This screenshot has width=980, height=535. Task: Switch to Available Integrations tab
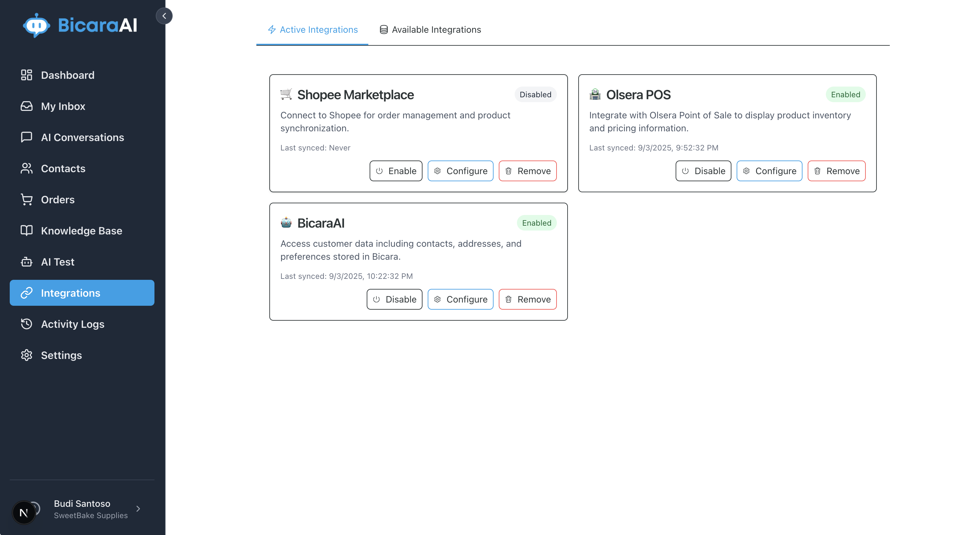click(x=430, y=30)
